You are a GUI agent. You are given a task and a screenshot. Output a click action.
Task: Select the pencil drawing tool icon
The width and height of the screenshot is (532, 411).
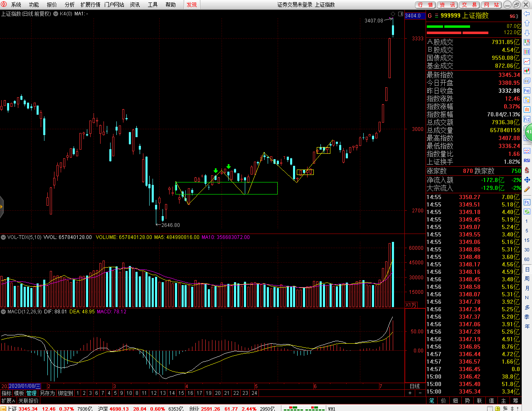tap(527, 189)
